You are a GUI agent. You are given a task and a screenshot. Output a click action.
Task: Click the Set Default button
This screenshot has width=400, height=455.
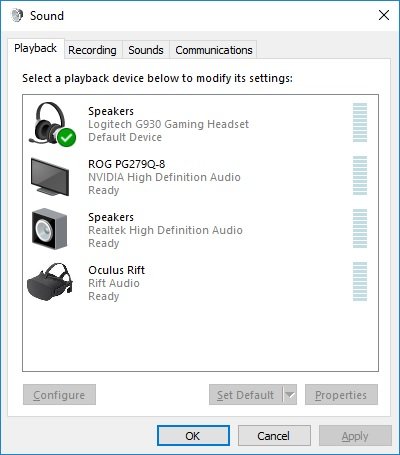(x=246, y=395)
